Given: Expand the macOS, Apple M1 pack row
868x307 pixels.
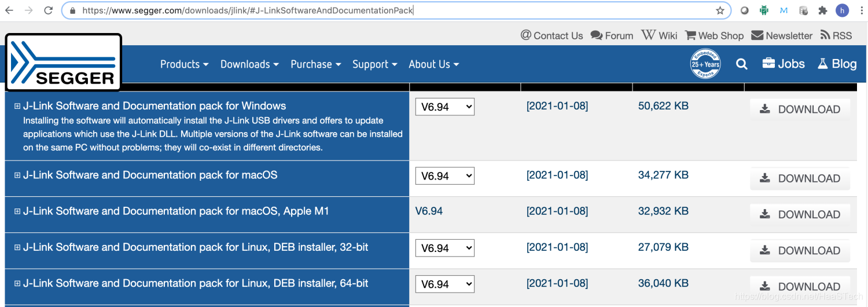Looking at the screenshot, I should coord(17,211).
